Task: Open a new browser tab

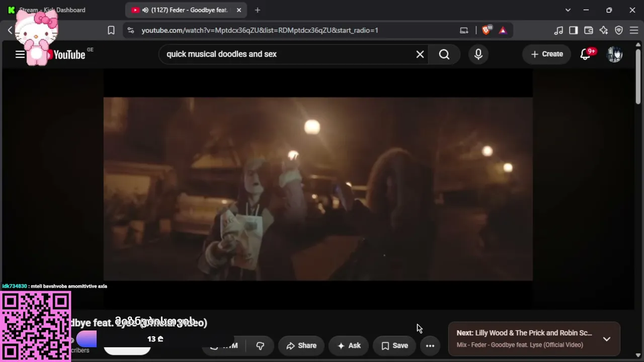Action: point(258,10)
